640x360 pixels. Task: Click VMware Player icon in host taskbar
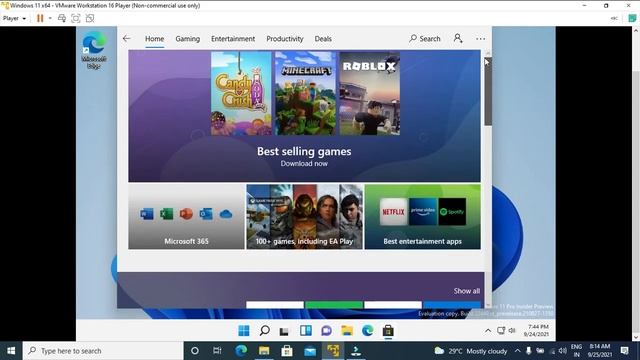(333, 351)
